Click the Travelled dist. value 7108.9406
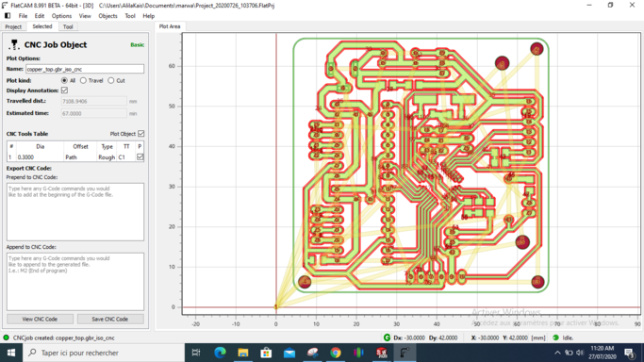The height and width of the screenshot is (362, 644). tap(94, 101)
